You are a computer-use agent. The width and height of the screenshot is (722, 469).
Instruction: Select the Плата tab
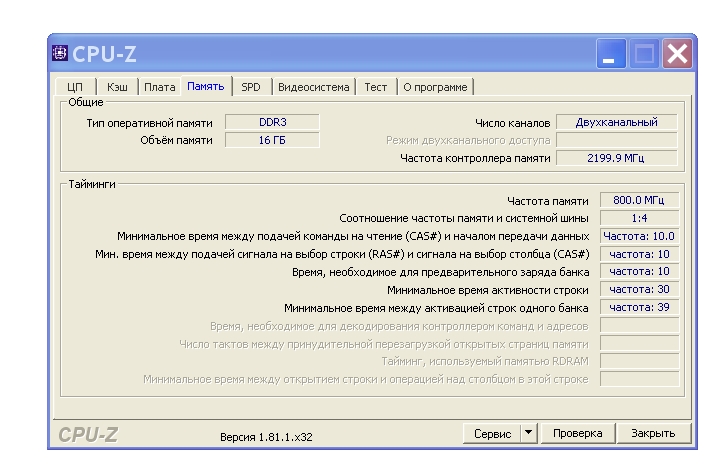tap(160, 87)
